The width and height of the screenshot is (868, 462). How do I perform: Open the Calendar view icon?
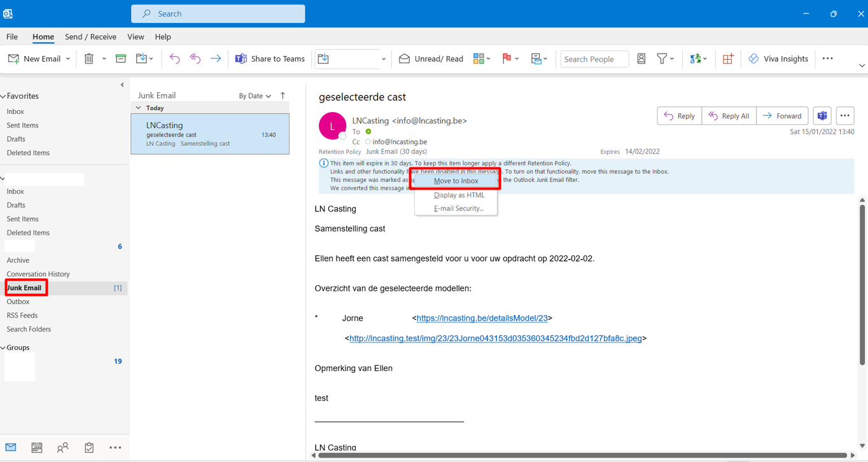click(37, 447)
